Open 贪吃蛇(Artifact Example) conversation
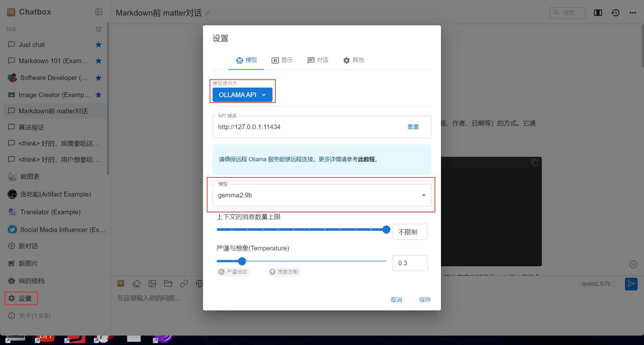Viewport: 644px width, 345px height. 55,194
